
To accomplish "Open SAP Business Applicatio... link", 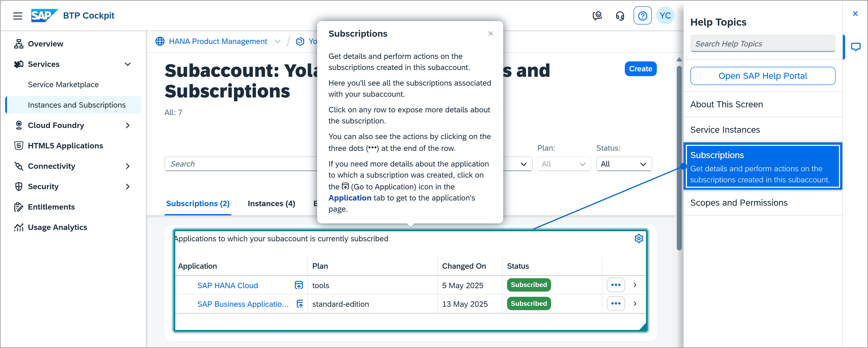I will (243, 304).
